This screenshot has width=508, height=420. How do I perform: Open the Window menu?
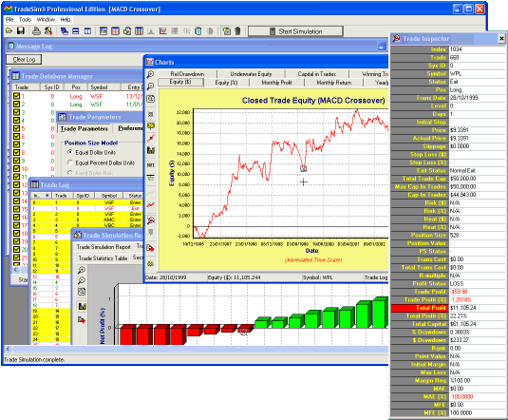pos(46,19)
